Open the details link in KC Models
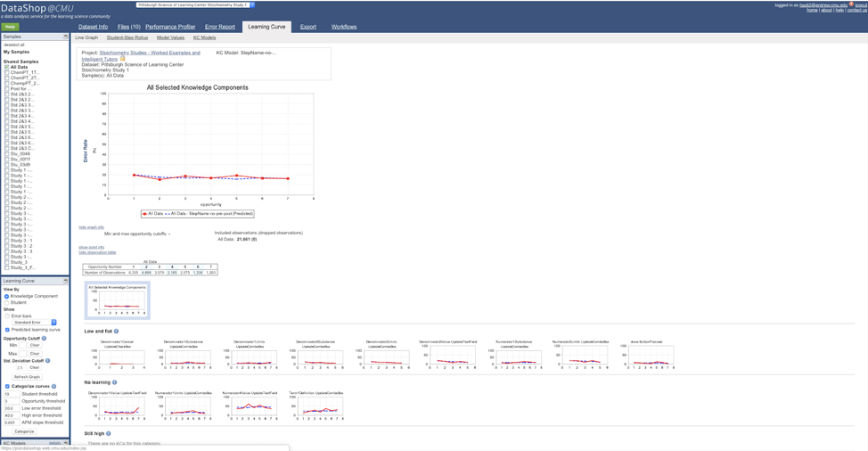Image resolution: width=868 pixels, height=451 pixels. [x=54, y=443]
